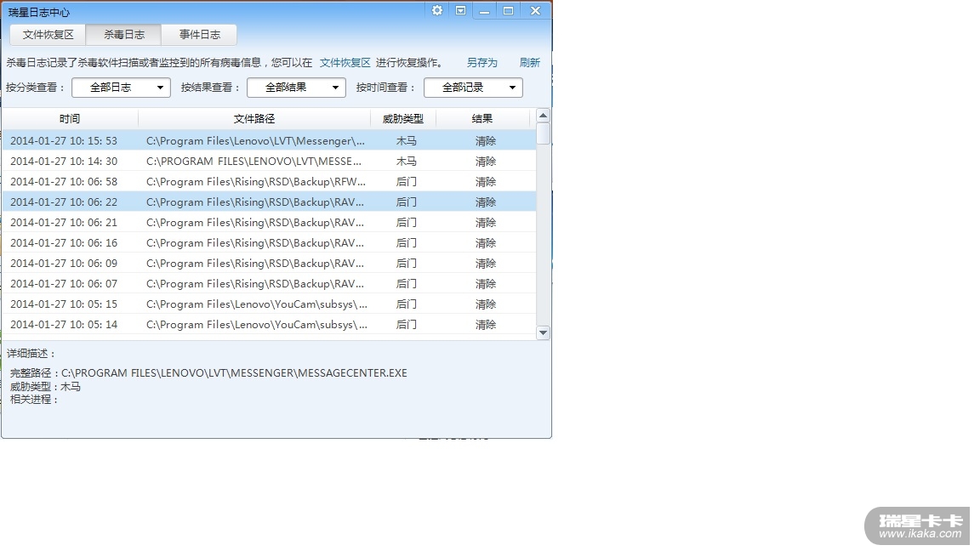Click the C:\PROGRAM FILES\LENOVO\LVT\MESSE... path cell
The image size is (980, 551).
click(x=254, y=162)
